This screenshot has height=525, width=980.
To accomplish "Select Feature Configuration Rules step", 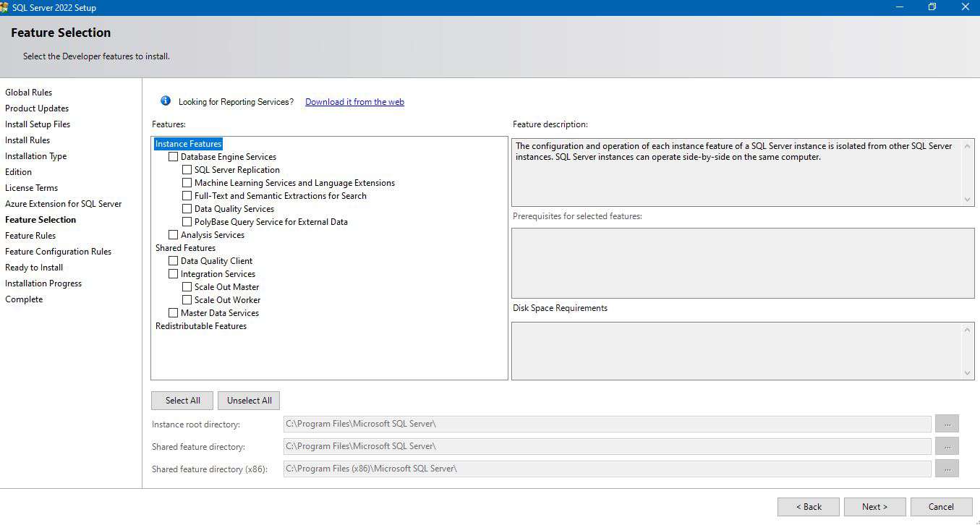I will click(x=59, y=252).
